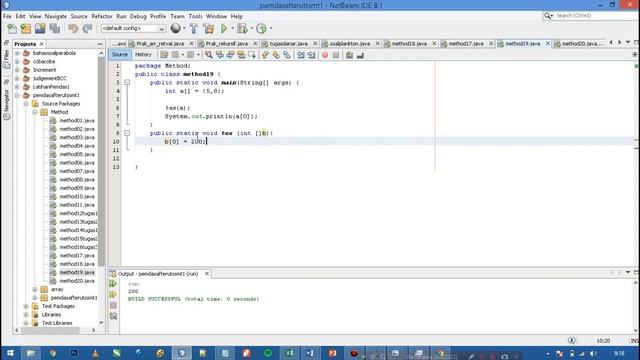
Task: Switch to the Prak_rekursif.java tab
Action: click(227, 43)
